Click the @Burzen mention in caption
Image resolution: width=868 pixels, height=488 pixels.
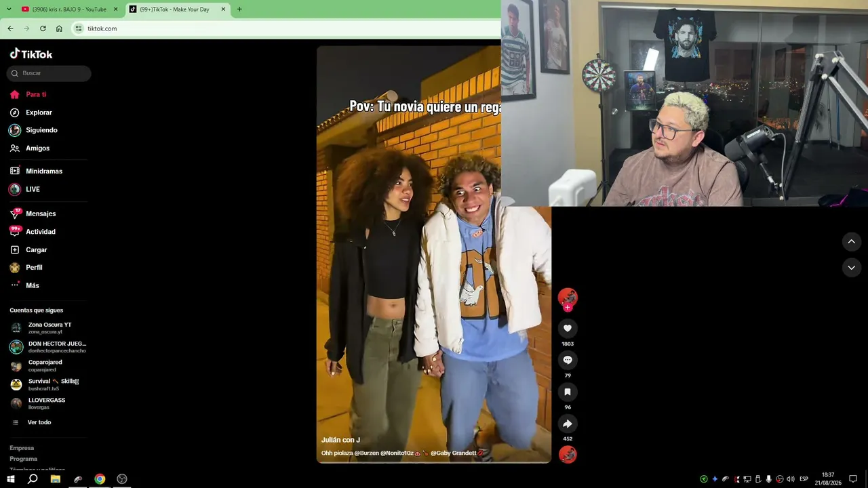(367, 453)
